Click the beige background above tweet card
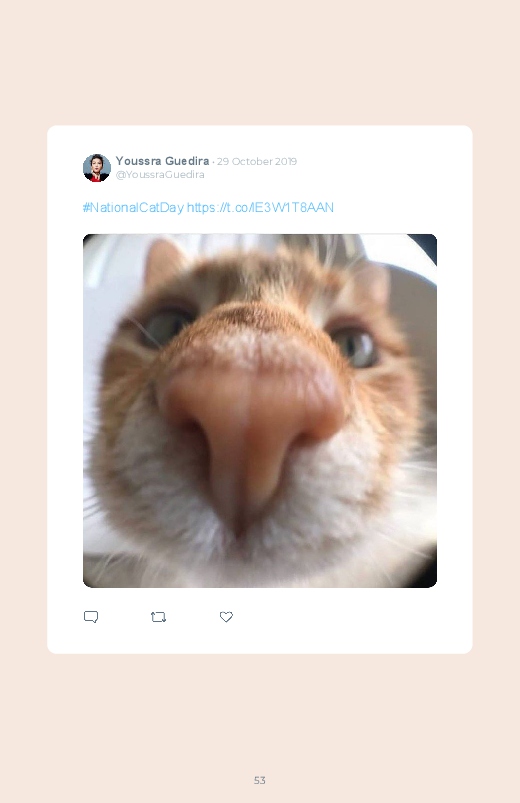This screenshot has height=803, width=520. tap(260, 61)
